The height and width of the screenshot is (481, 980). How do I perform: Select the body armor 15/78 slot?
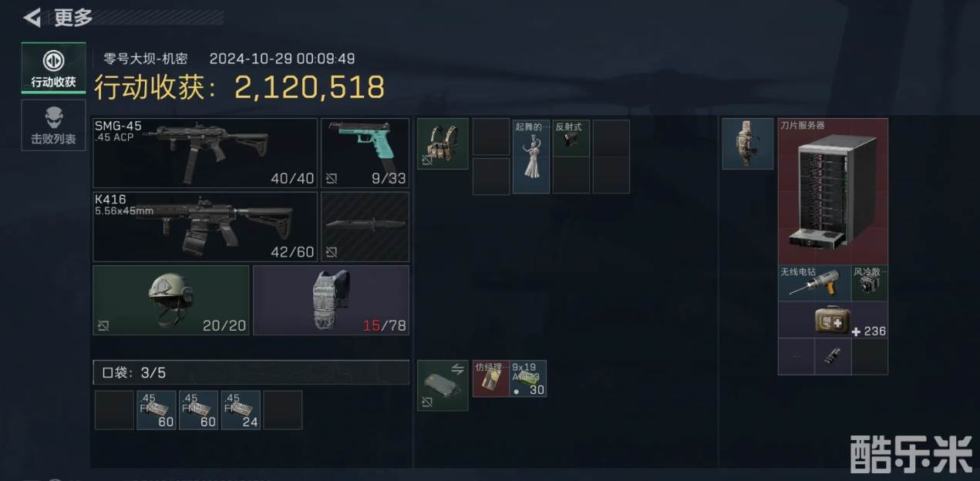[x=331, y=300]
